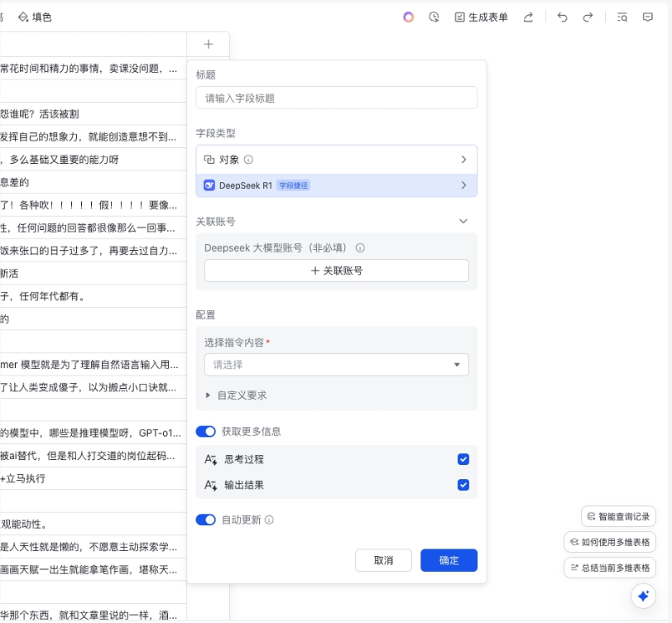Click the share arrow icon
672x623 pixels.
(x=528, y=17)
